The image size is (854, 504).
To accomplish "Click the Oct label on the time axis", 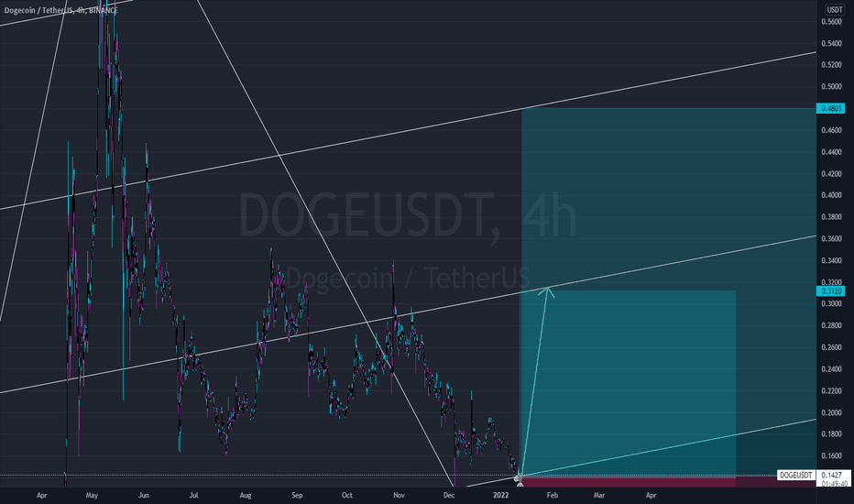I will pyautogui.click(x=347, y=495).
